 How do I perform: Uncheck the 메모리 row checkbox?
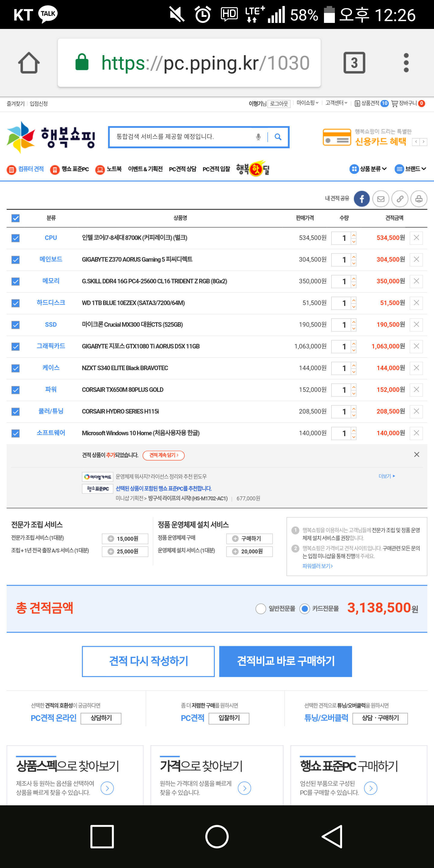15,281
